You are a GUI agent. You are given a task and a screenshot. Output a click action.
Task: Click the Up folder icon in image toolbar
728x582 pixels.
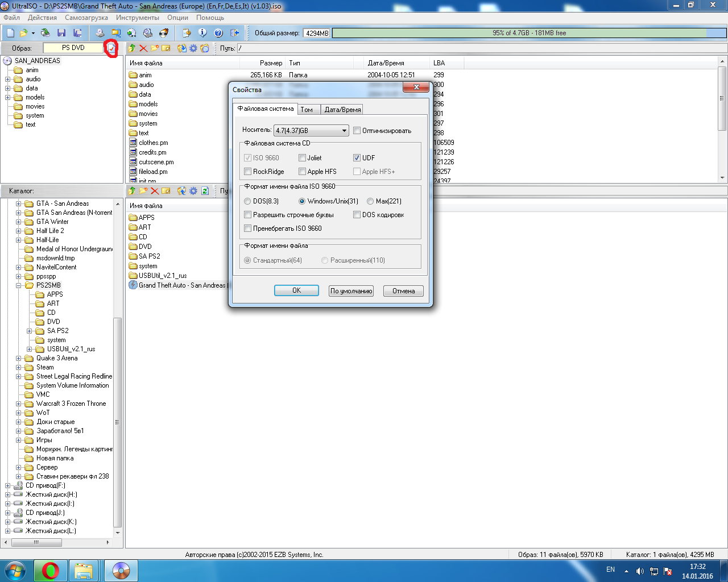point(132,48)
